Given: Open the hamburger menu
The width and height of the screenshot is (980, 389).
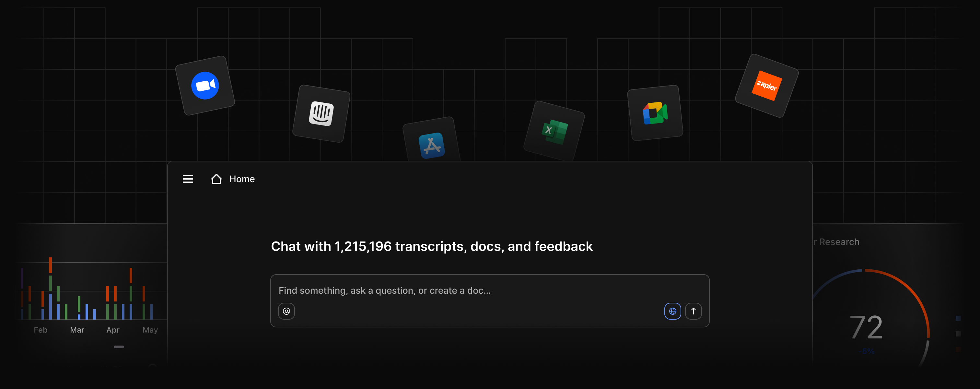Looking at the screenshot, I should tap(188, 179).
